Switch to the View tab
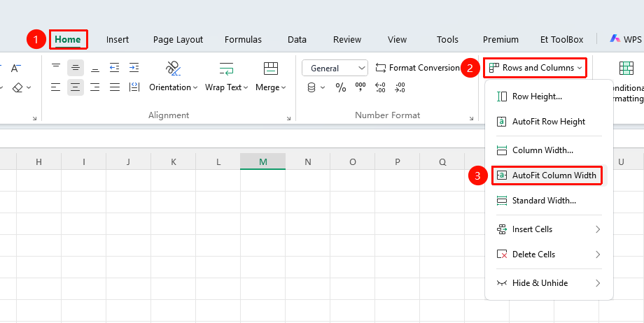Screen dimensions: 644x323 [x=397, y=39]
